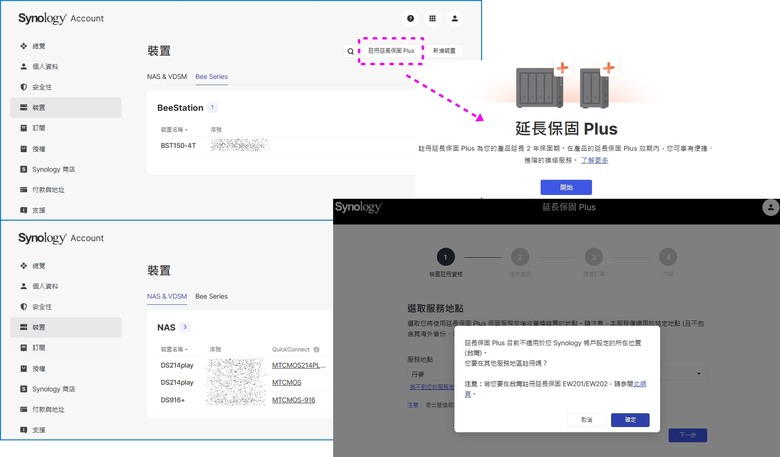Screen dimensions: 780x457
Task: Select step 4 circle in the warranty wizard
Action: 668,257
